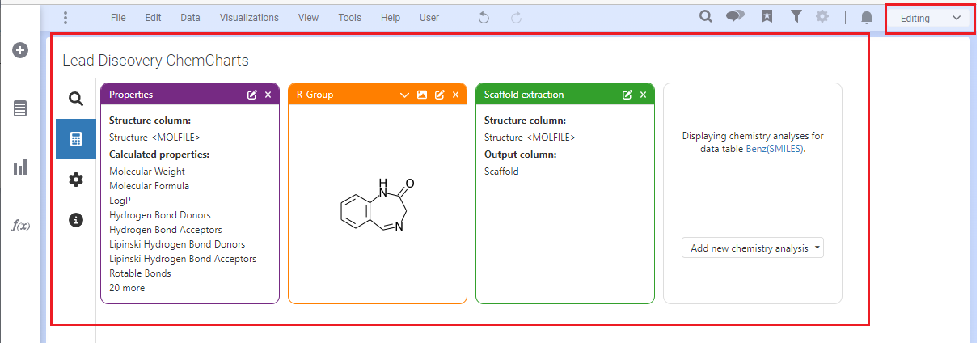Open the three-dot options menu
980x343 pixels.
click(65, 17)
